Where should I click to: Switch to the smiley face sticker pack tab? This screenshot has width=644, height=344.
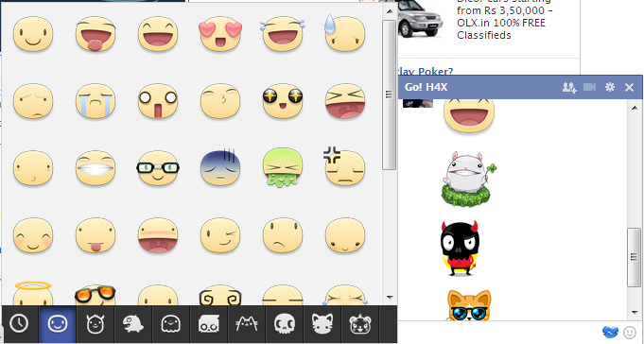click(x=58, y=324)
